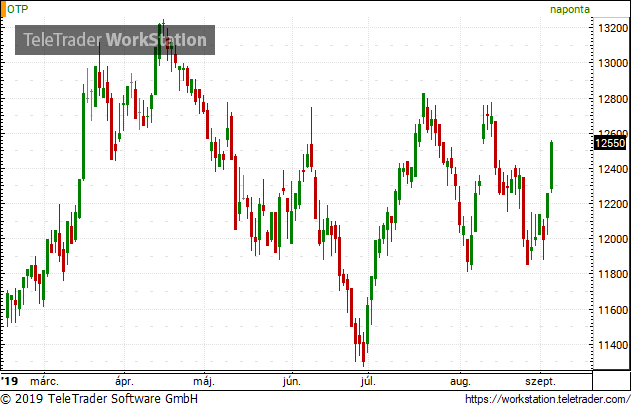The height and width of the screenshot is (408, 631).
Task: Click the 12000 price axis label
Action: tap(613, 239)
